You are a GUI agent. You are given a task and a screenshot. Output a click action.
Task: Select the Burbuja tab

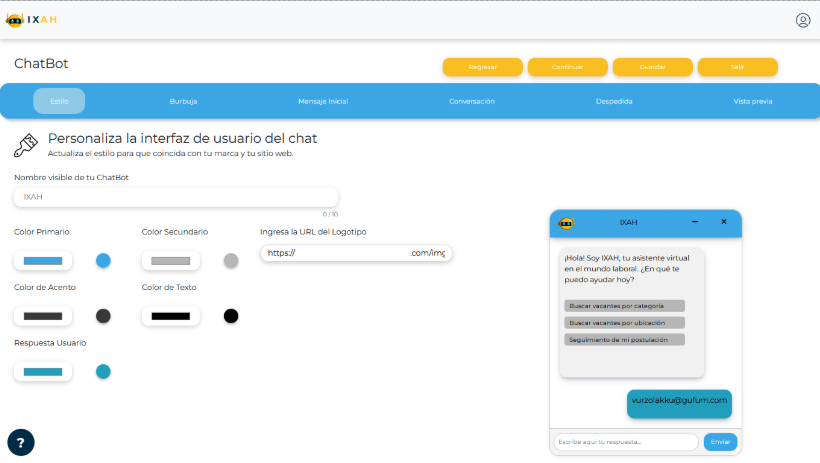pos(183,101)
